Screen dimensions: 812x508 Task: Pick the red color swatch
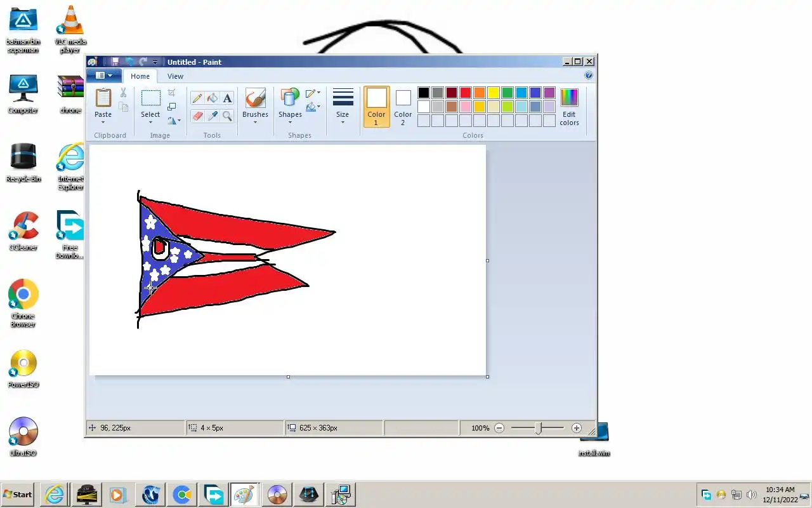coord(466,93)
